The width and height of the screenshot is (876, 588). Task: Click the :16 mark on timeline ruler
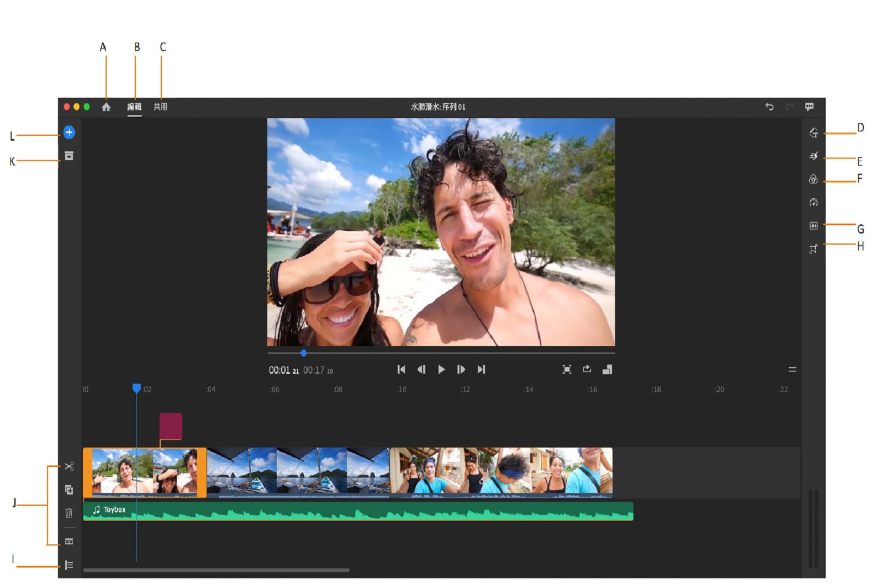tap(592, 389)
